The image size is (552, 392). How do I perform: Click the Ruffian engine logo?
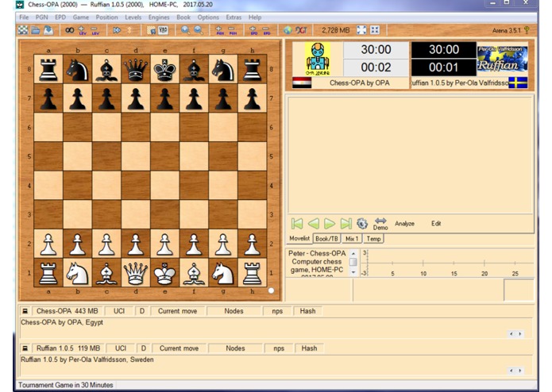click(x=503, y=59)
